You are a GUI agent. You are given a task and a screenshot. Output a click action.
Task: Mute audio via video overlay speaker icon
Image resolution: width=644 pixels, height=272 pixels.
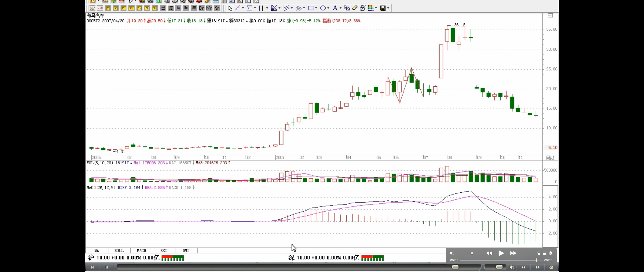pyautogui.click(x=452, y=253)
